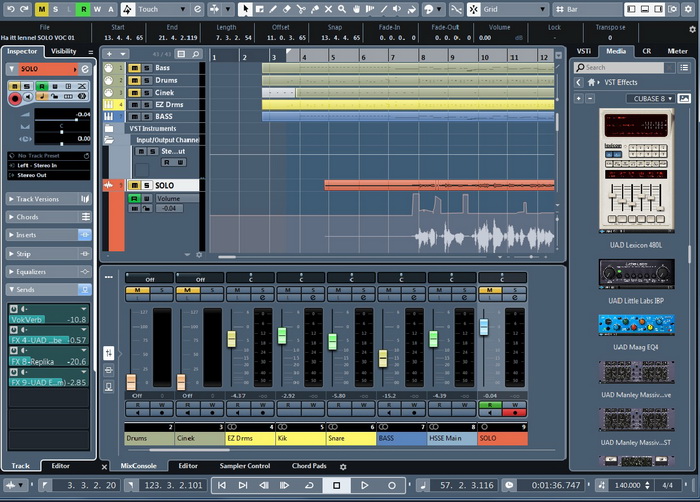Open the Meter tab in right zone
The image size is (700, 502).
point(677,51)
